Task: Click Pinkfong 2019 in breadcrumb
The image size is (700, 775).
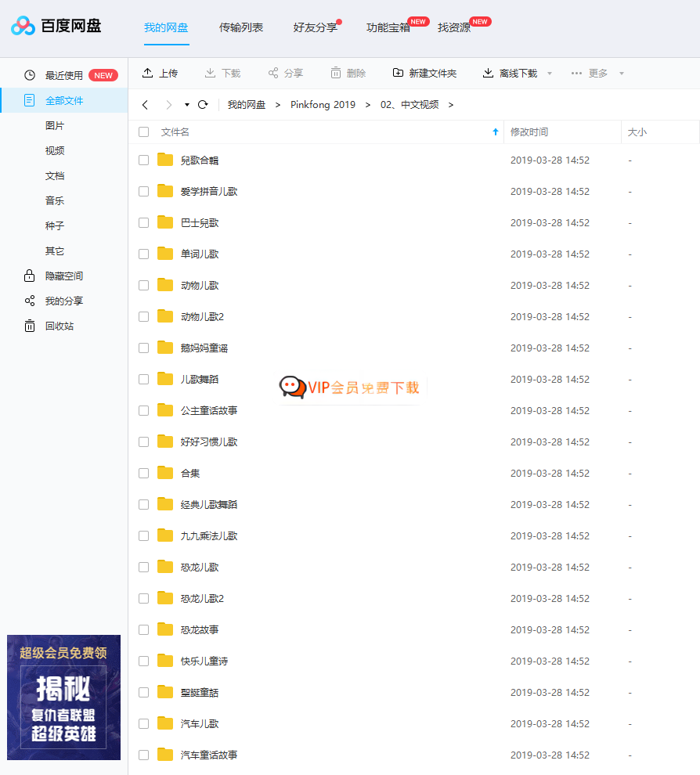Action: click(323, 105)
